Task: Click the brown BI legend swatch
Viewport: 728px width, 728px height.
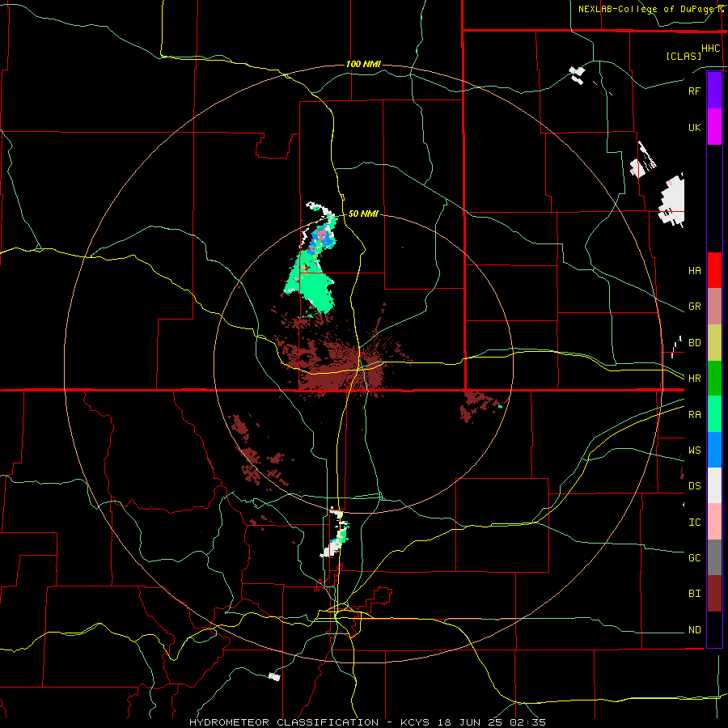Action: [x=714, y=594]
